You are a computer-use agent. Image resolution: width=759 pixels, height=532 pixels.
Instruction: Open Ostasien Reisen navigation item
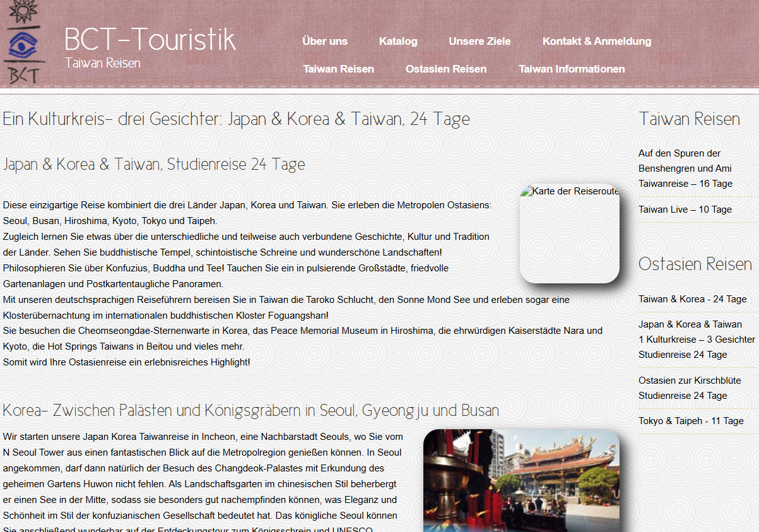[x=445, y=69]
